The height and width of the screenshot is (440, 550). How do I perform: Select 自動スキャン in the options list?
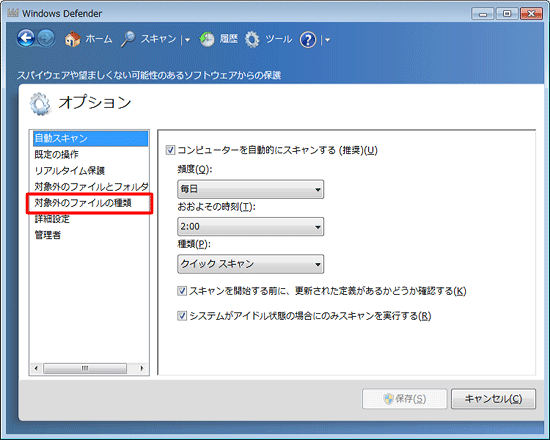coord(90,138)
